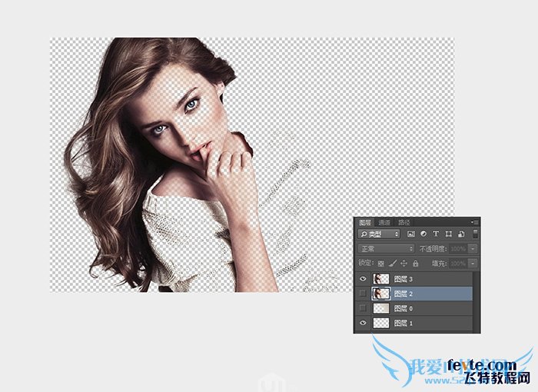Select the 图层 0 layer thumbnail
Screen dimensions: 538x392
(380, 308)
